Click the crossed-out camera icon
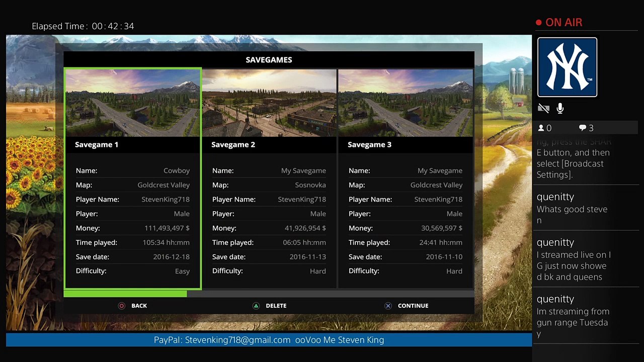Viewport: 644px width, 362px height. click(543, 108)
